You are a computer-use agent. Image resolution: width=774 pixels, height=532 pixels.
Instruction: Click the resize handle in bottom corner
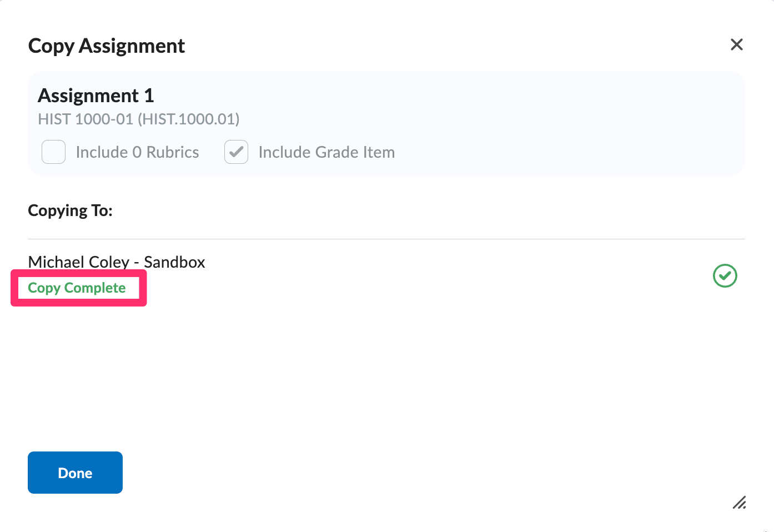[x=739, y=503]
